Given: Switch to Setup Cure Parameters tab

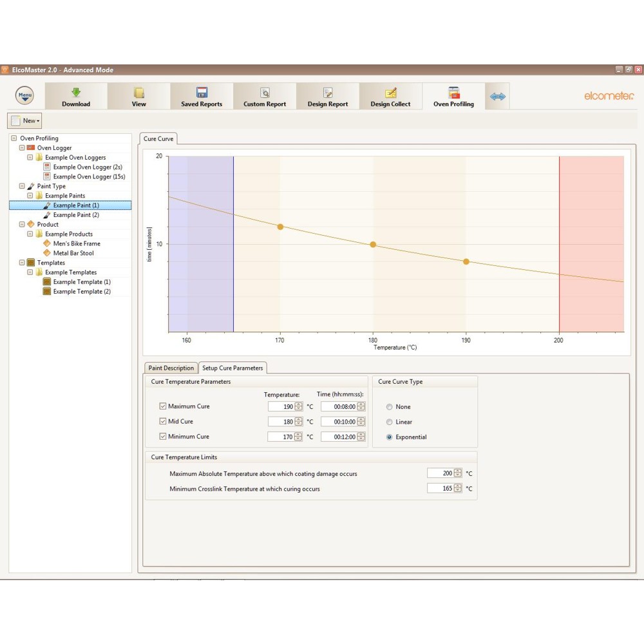Looking at the screenshot, I should 232,368.
